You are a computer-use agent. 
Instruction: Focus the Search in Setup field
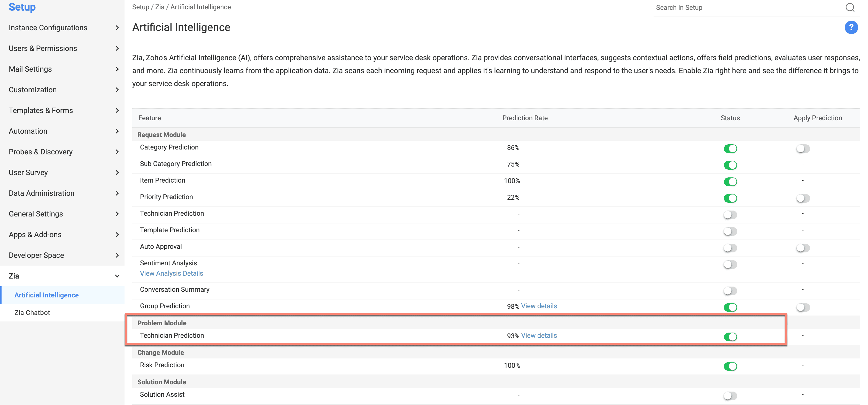coord(741,8)
